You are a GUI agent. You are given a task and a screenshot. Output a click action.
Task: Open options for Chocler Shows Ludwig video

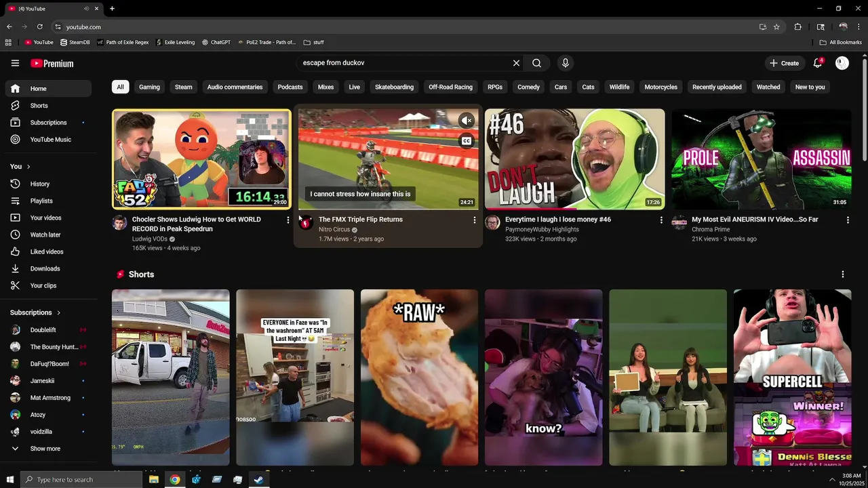[x=288, y=220]
